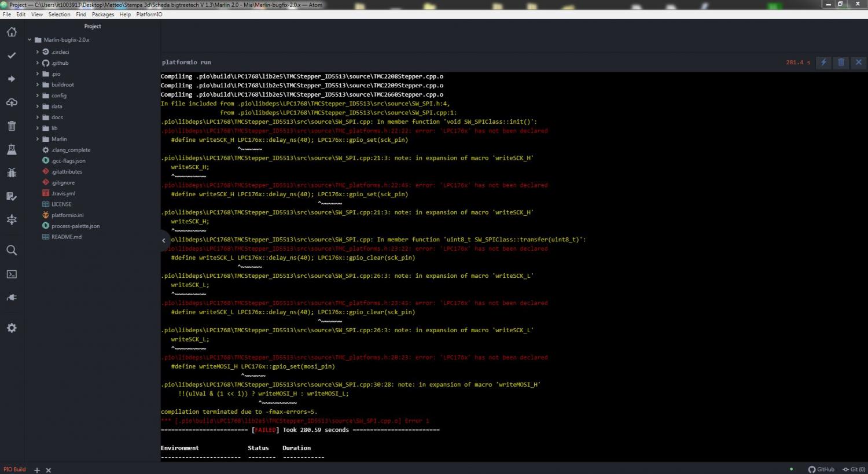This screenshot has height=474, width=868.
Task: Open the LICENSE file
Action: click(x=61, y=204)
